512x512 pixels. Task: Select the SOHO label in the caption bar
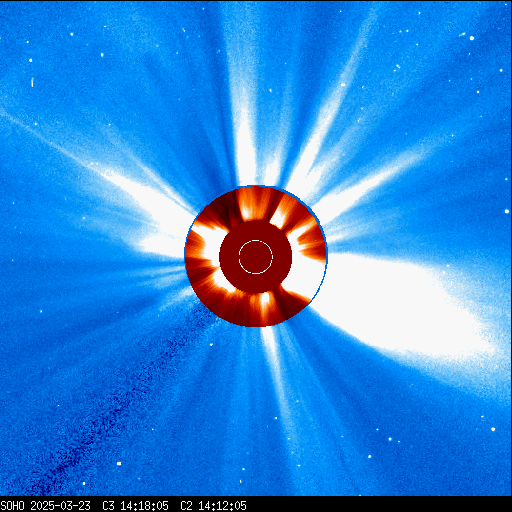tap(12, 506)
